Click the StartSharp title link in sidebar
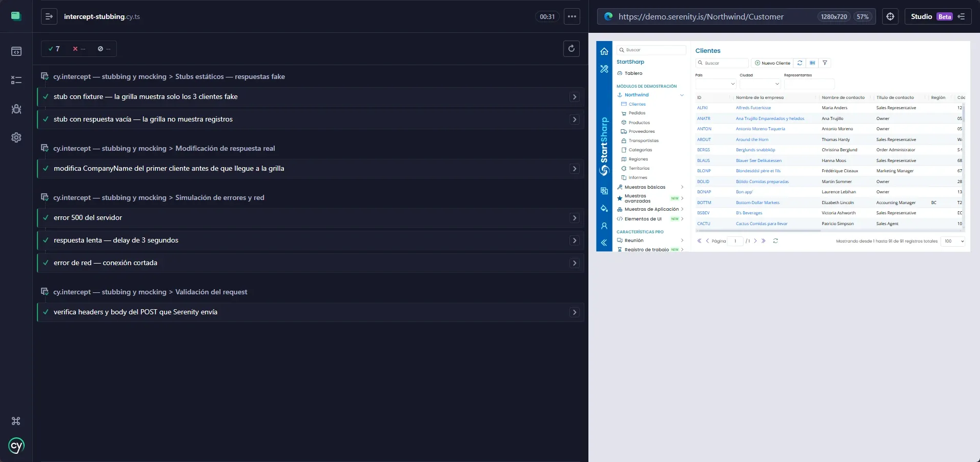This screenshot has width=980, height=462. [630, 62]
